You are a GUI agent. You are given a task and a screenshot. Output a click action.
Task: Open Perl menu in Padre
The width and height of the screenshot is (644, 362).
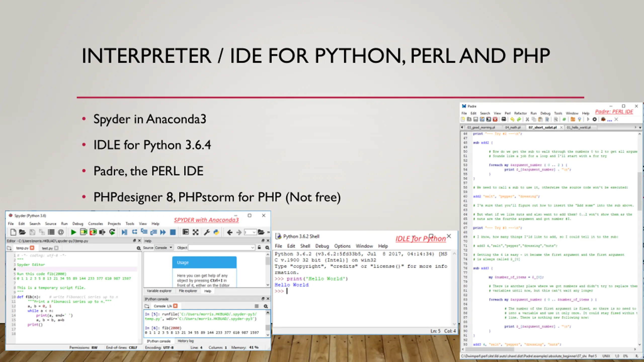coord(508,113)
